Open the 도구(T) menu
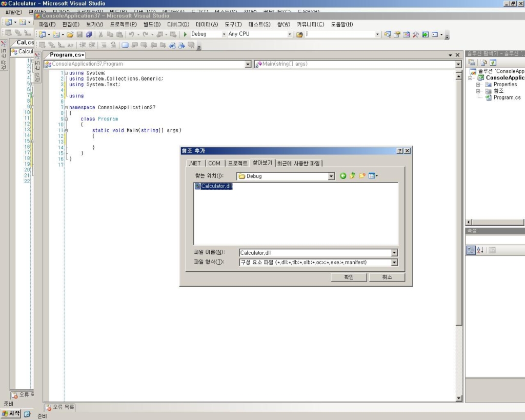 point(233,25)
